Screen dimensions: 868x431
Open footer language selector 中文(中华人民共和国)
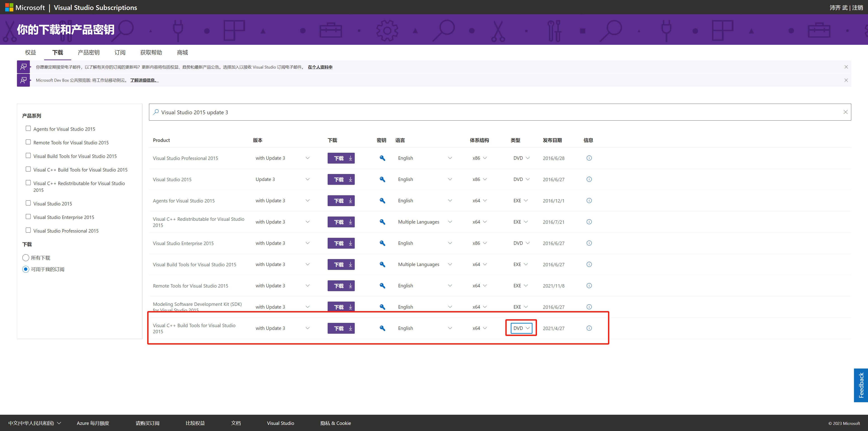click(35, 423)
